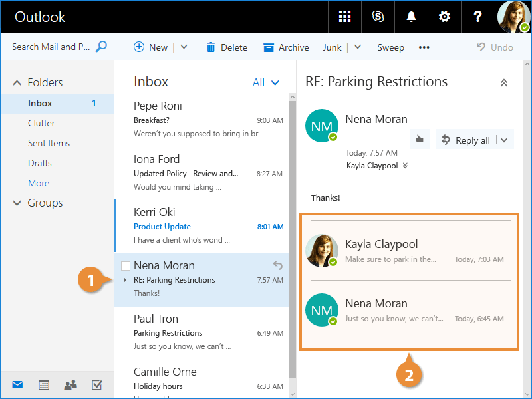The width and height of the screenshot is (532, 399).
Task: Click the help question mark icon
Action: pos(477,17)
